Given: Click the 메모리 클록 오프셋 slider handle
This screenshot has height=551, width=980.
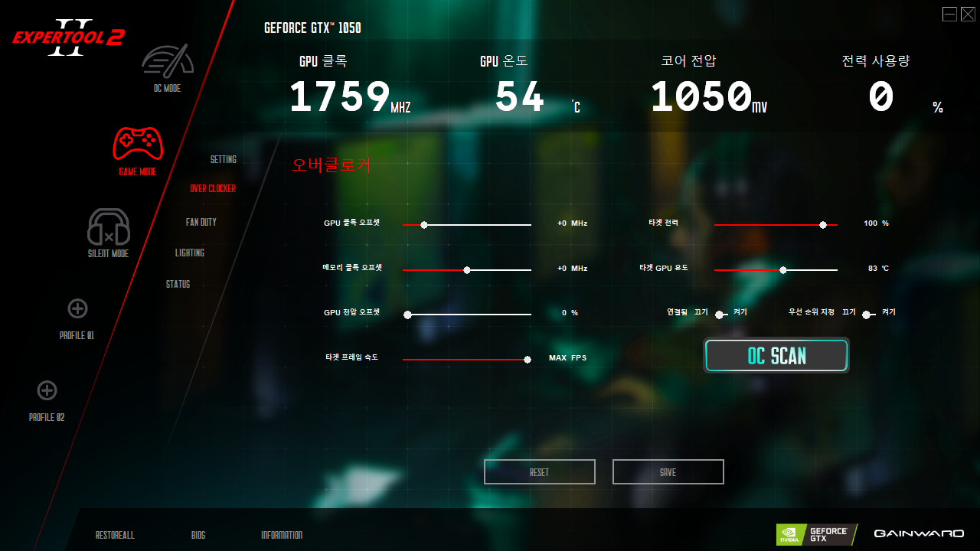Looking at the screenshot, I should tap(467, 270).
